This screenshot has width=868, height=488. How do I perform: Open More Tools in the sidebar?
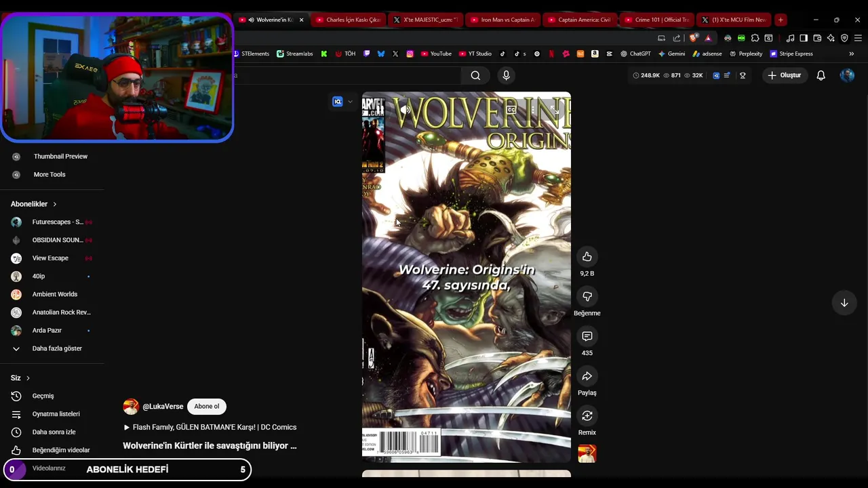(50, 174)
